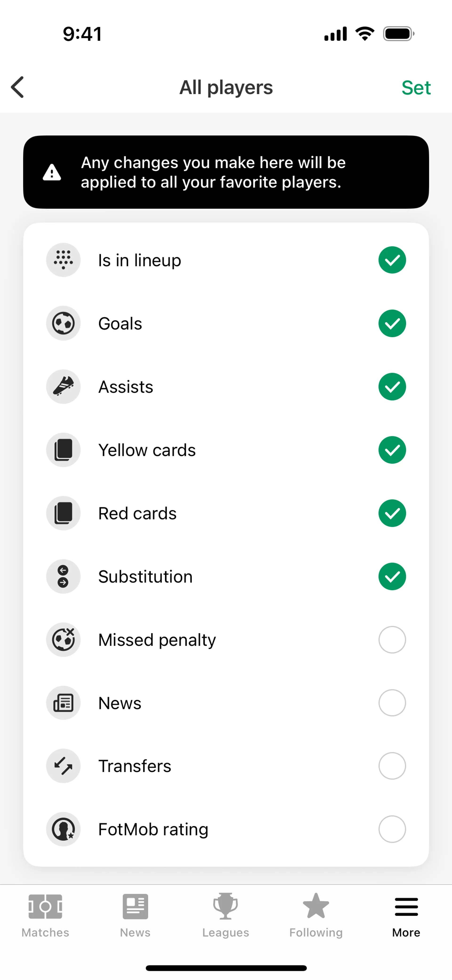Viewport: 452px width, 980px height.
Task: Disable the Yellow cards notification checkmark
Action: pyautogui.click(x=392, y=450)
